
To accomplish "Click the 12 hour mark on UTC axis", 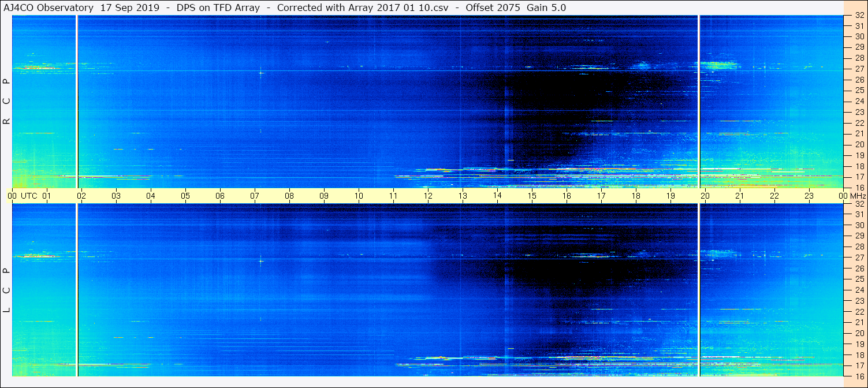I will (428, 196).
